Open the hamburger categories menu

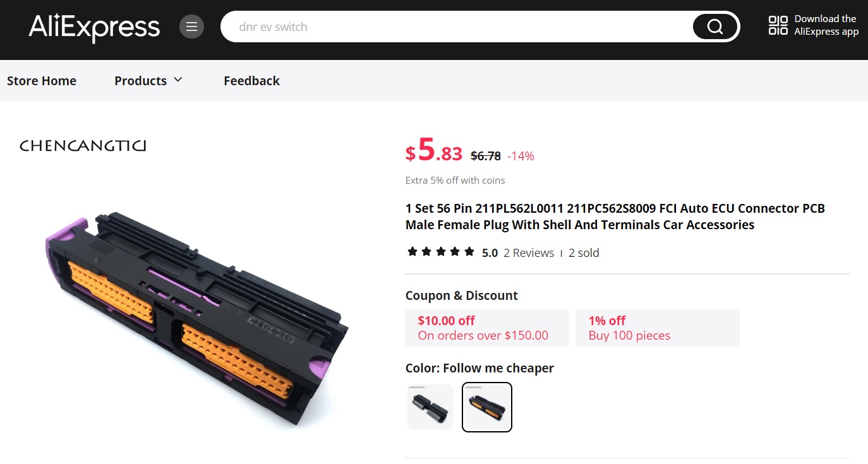point(191,27)
